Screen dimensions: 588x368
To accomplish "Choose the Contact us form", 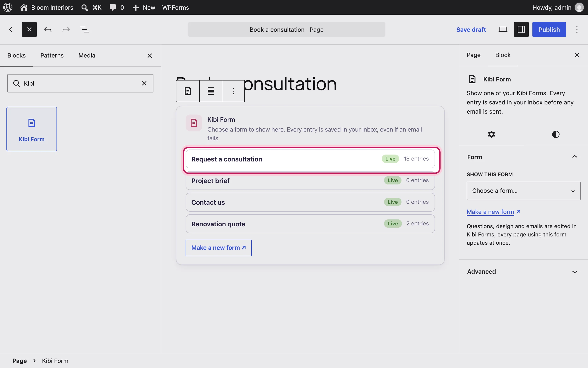I will pyautogui.click(x=310, y=202).
